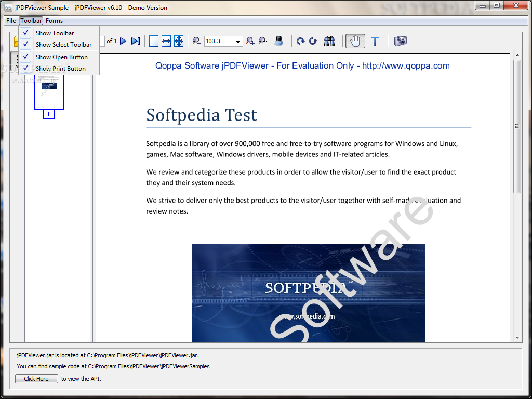The width and height of the screenshot is (532, 399).
Task: Fit page to width
Action: coord(166,41)
